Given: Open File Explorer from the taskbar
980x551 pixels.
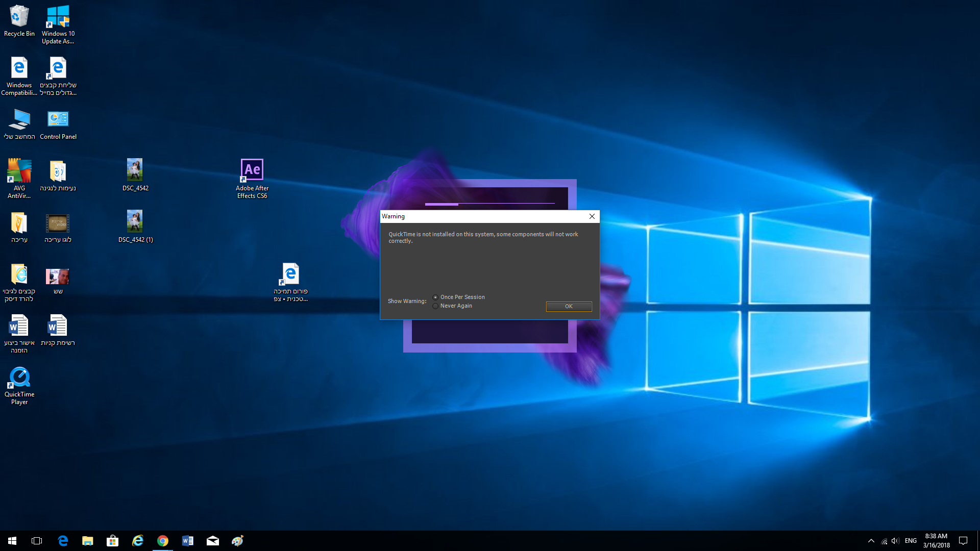Looking at the screenshot, I should coord(88,541).
